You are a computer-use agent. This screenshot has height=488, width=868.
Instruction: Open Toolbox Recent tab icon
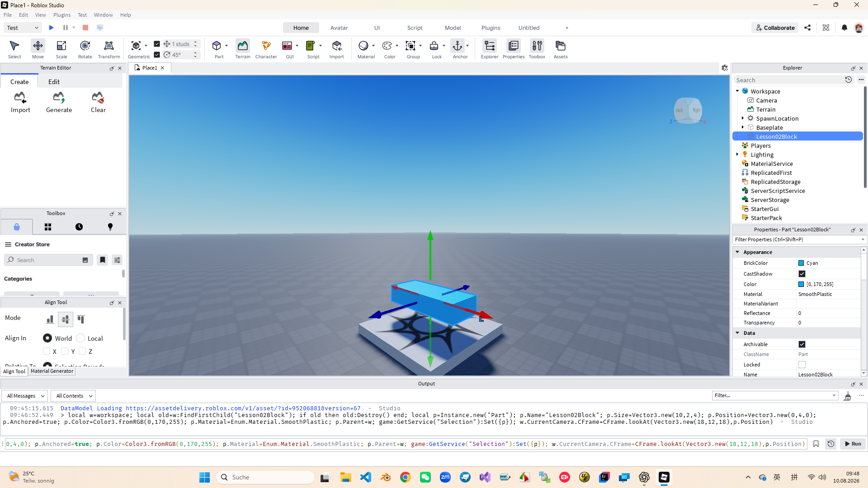(79, 227)
